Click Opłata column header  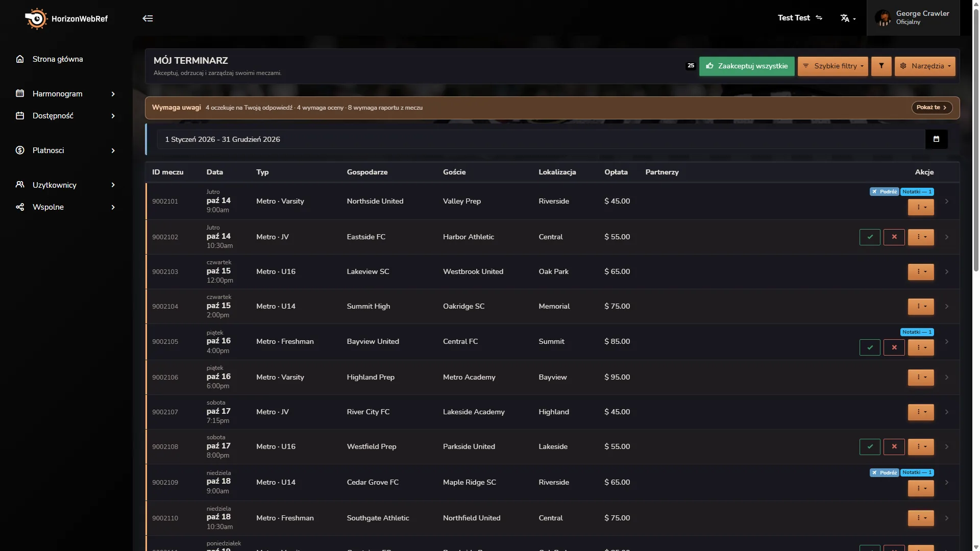click(616, 172)
